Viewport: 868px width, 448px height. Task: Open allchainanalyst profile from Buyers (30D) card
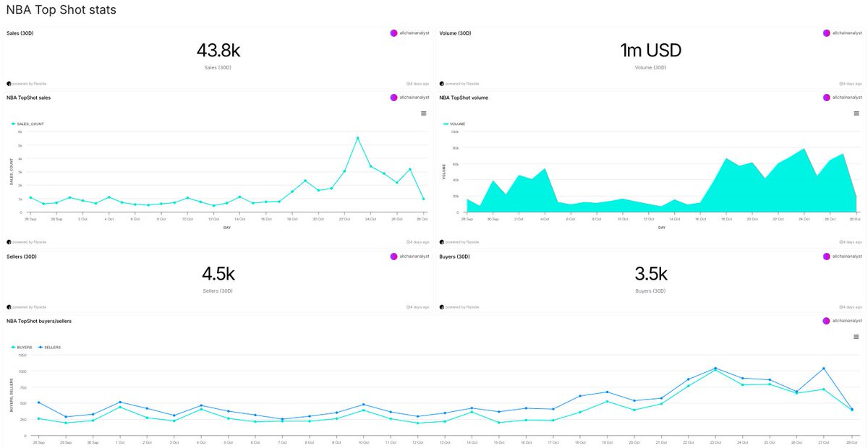[847, 257]
